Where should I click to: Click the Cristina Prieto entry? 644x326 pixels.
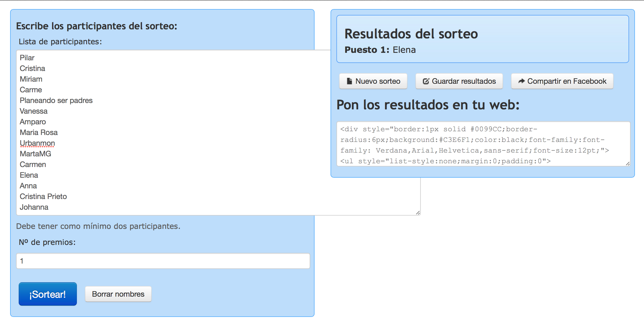(x=43, y=196)
